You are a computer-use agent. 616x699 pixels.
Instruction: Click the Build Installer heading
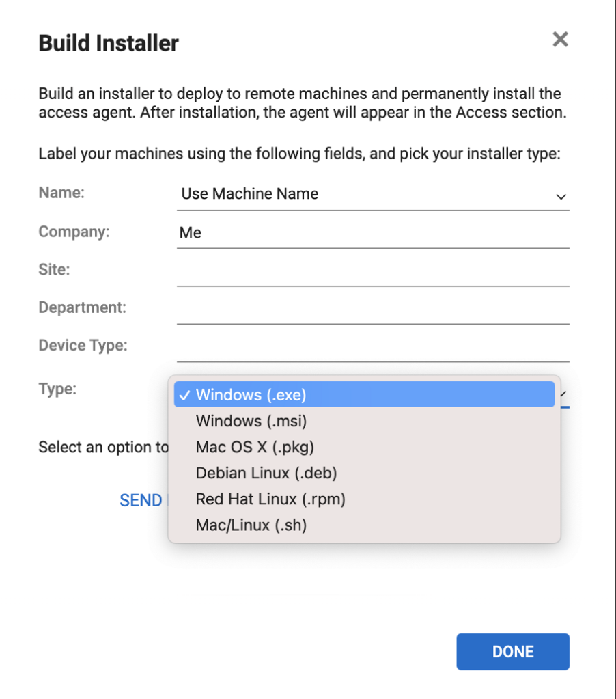(109, 43)
